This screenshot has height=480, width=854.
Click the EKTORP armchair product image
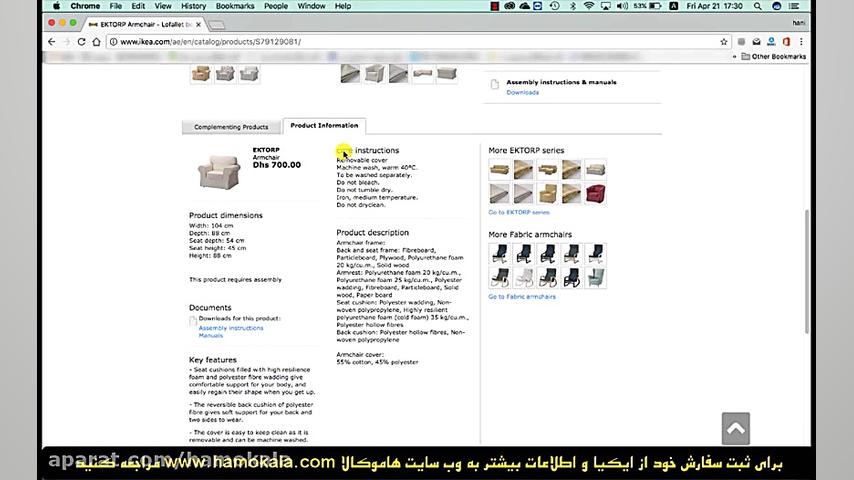[219, 172]
